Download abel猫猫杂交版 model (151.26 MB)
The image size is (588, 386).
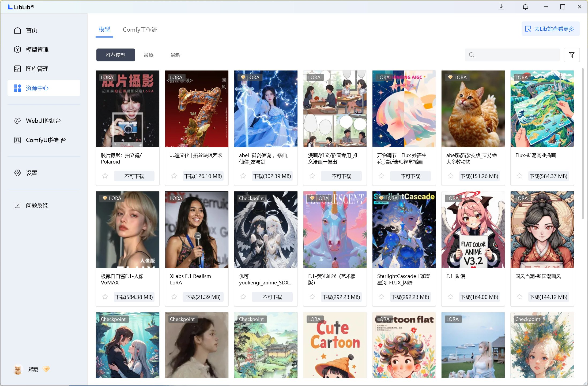[x=479, y=176]
